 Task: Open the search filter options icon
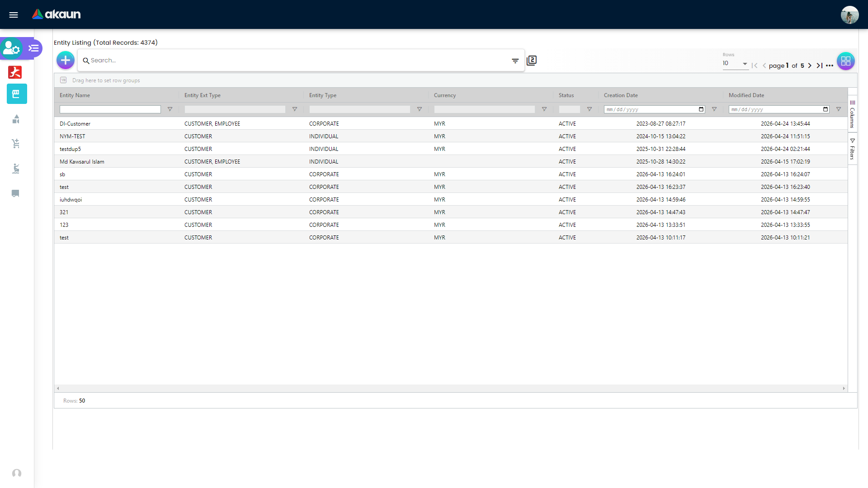coord(515,61)
